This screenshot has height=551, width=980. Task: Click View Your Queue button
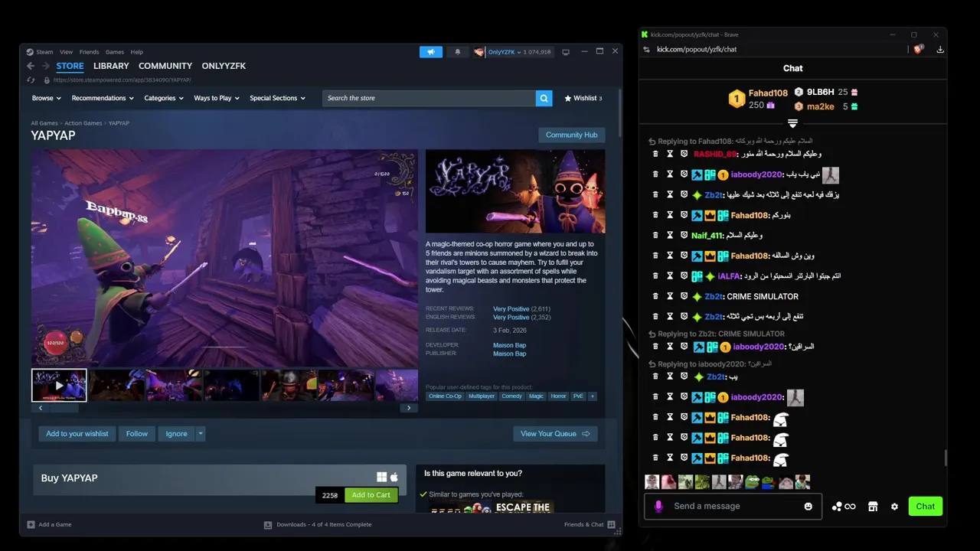click(555, 434)
